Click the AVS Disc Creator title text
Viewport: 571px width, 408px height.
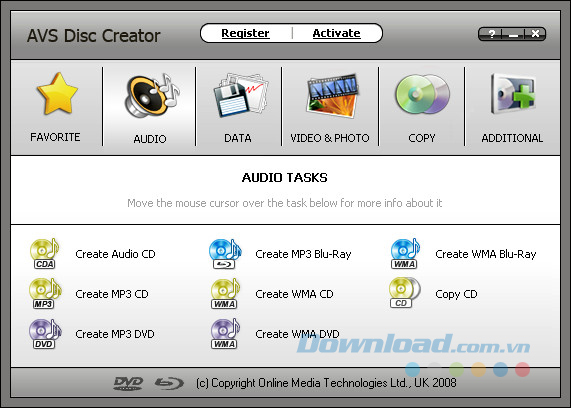coord(94,36)
